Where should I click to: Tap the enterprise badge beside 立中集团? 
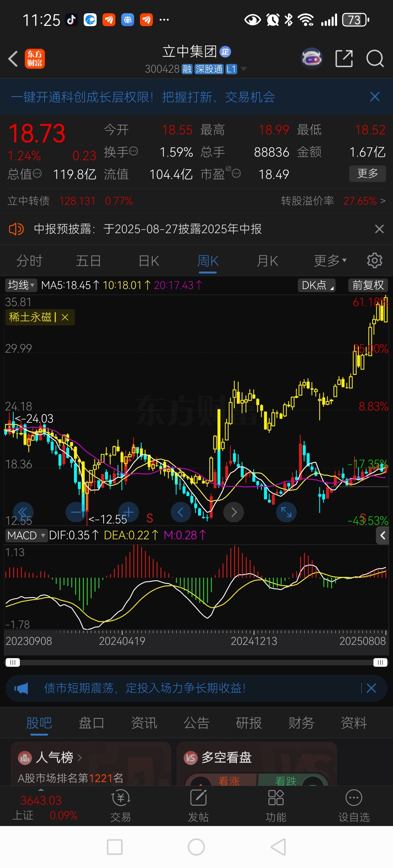pos(225,52)
